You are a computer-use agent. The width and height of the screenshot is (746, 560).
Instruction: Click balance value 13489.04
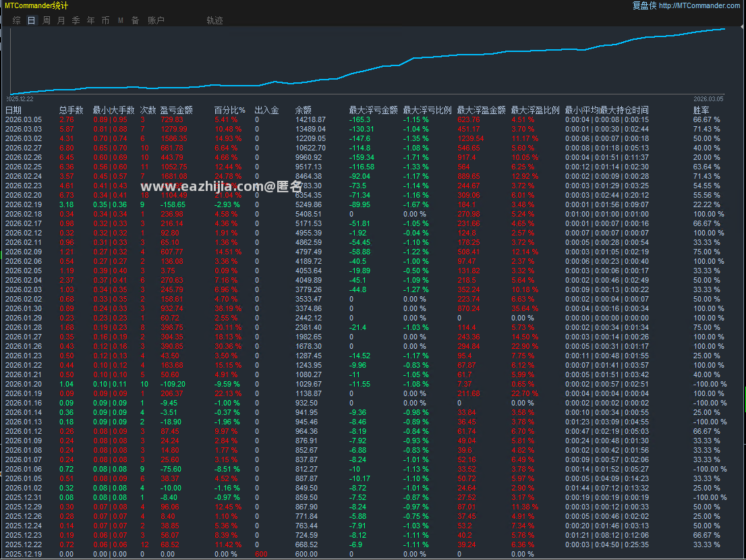point(310,129)
